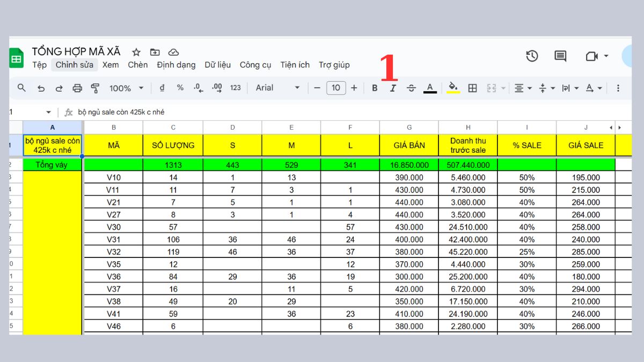Increase decimal places
644x362 pixels.
point(217,88)
